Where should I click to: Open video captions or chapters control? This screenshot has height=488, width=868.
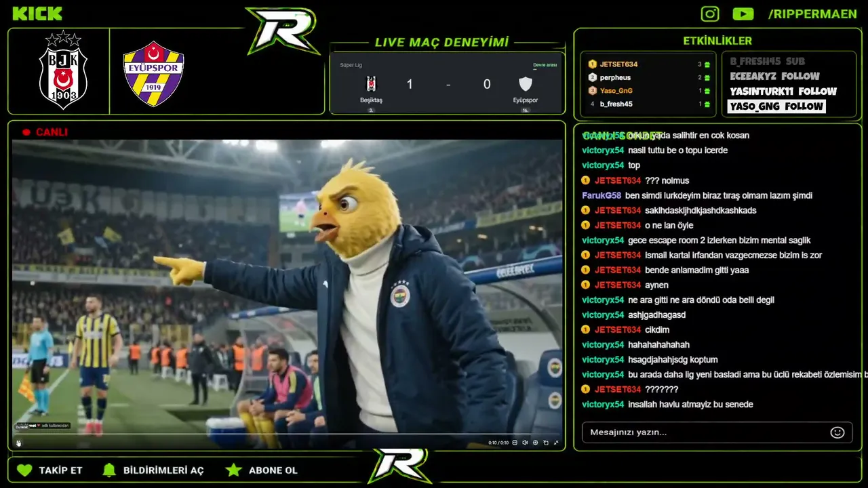[515, 443]
